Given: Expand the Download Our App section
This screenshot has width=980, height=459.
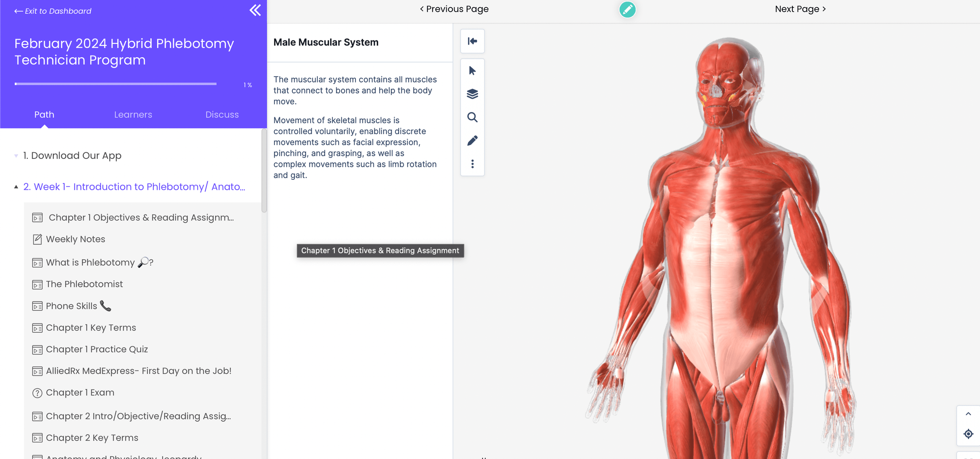Looking at the screenshot, I should coord(15,156).
